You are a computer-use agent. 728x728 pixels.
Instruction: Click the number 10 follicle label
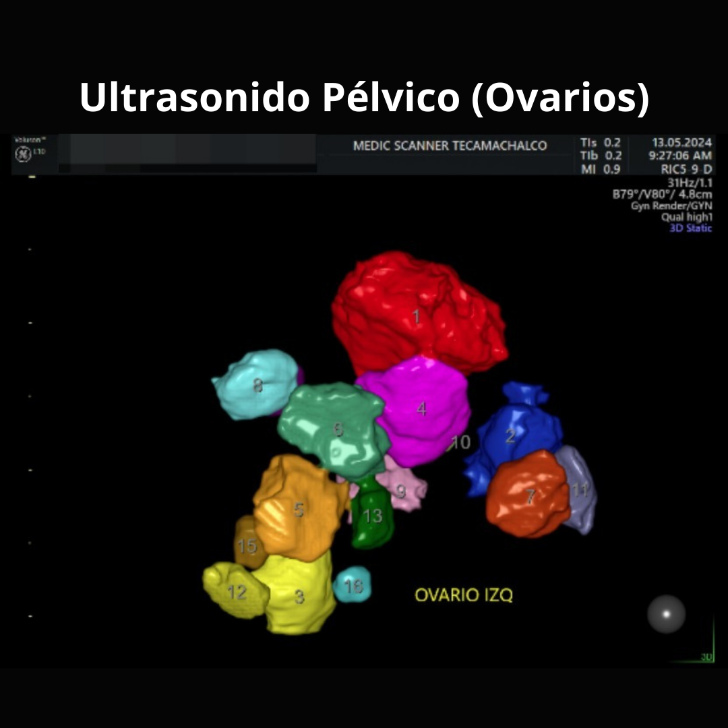461,442
